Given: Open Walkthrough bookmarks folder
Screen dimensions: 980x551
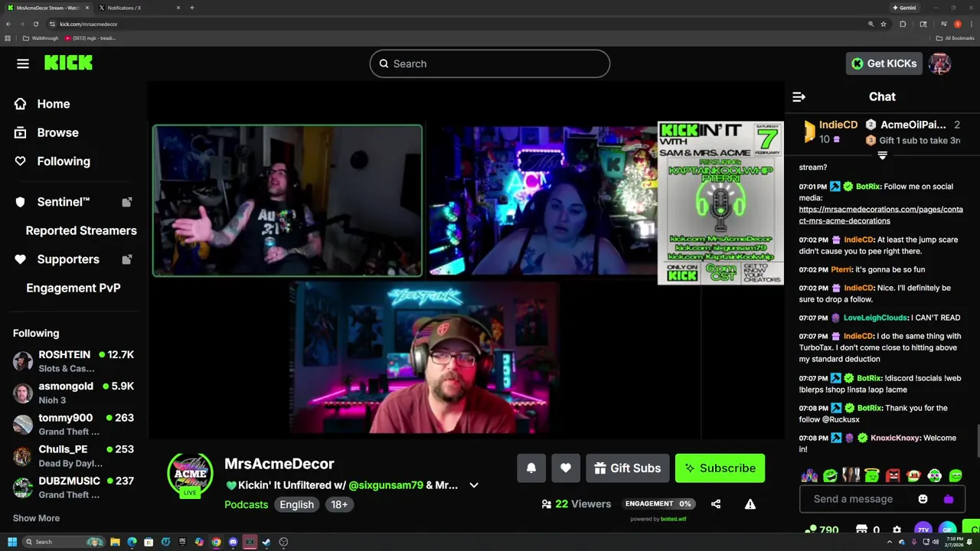Looking at the screenshot, I should [x=41, y=37].
